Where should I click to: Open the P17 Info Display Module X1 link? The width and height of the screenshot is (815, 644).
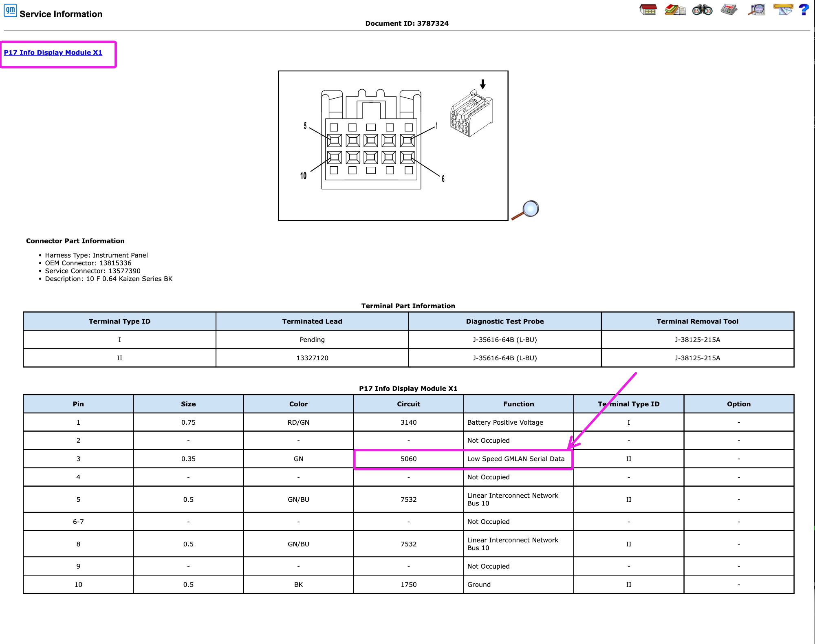click(x=53, y=53)
